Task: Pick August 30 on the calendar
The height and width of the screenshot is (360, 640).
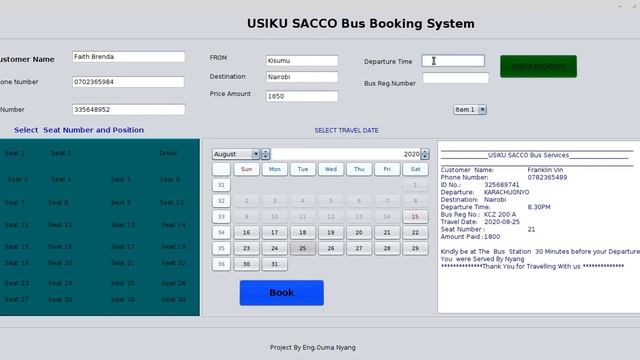Action: [246, 264]
